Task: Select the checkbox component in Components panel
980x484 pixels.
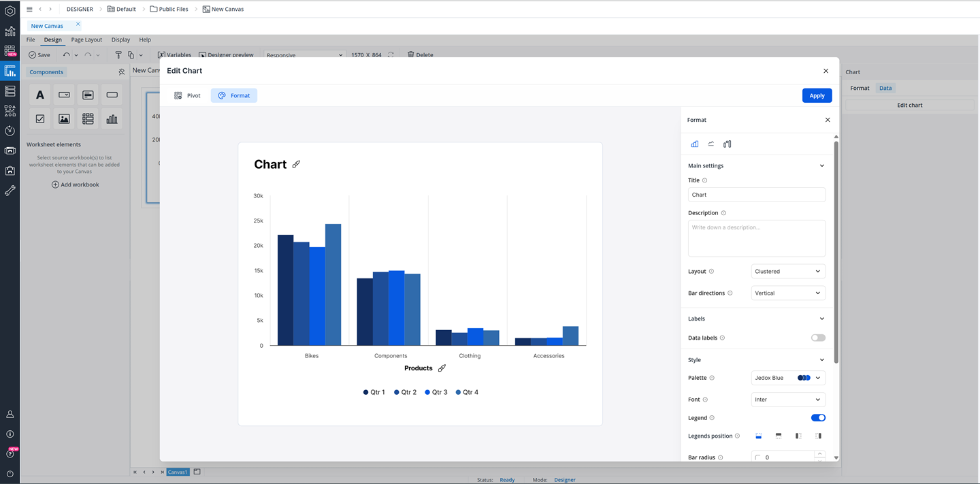Action: pyautogui.click(x=39, y=118)
